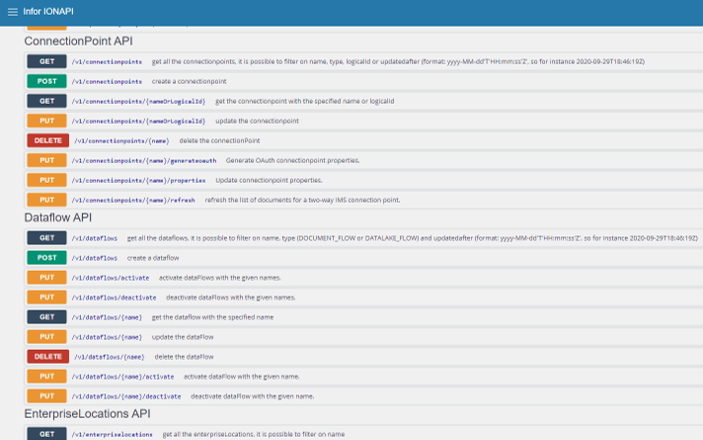Click GET button for /v1/connectionpoints
This screenshot has height=440, width=703.
pyautogui.click(x=47, y=61)
